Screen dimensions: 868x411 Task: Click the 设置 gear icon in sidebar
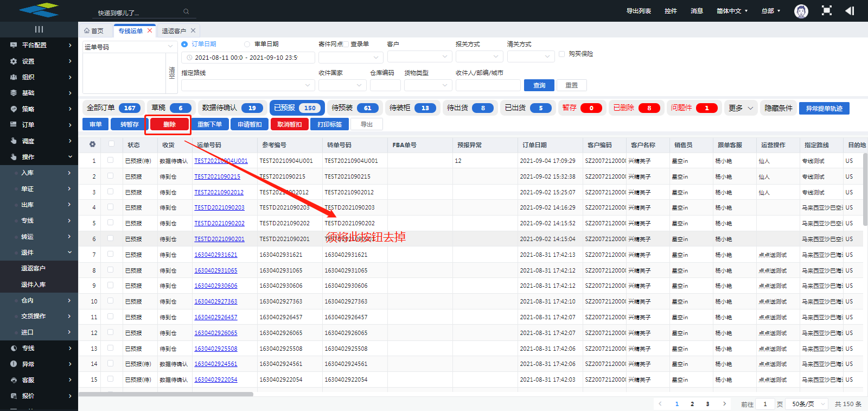click(x=14, y=61)
